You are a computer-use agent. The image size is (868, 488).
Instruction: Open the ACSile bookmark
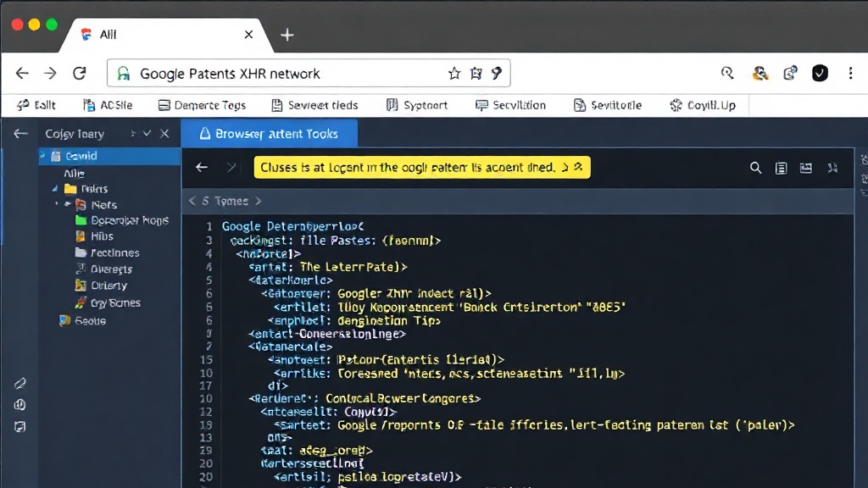tap(108, 105)
